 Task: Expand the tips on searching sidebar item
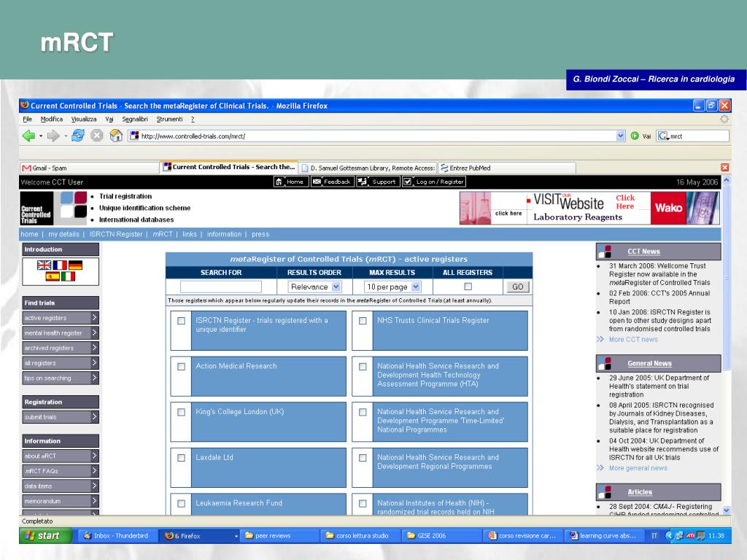pyautogui.click(x=61, y=378)
